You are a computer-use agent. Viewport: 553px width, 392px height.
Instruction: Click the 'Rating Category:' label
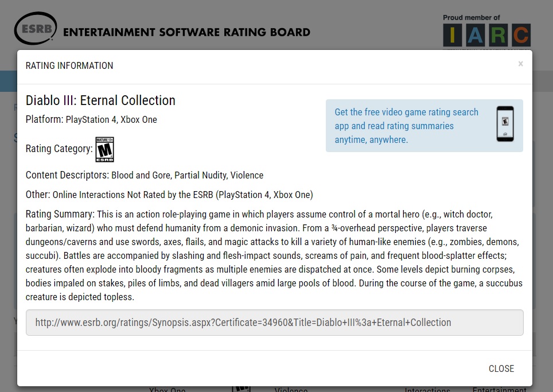pyautogui.click(x=59, y=149)
